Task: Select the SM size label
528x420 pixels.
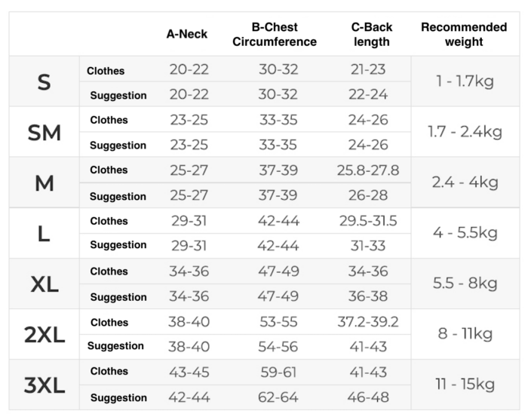Action: pos(44,133)
